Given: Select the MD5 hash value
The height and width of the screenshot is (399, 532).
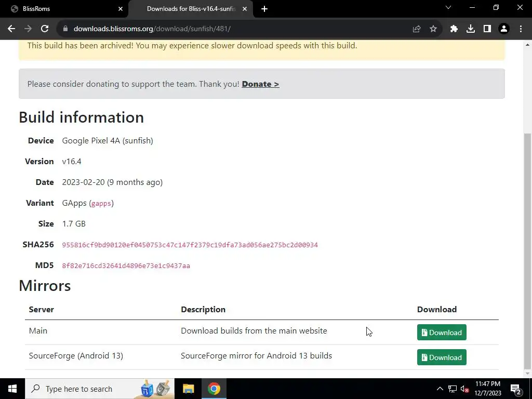Looking at the screenshot, I should (x=126, y=265).
